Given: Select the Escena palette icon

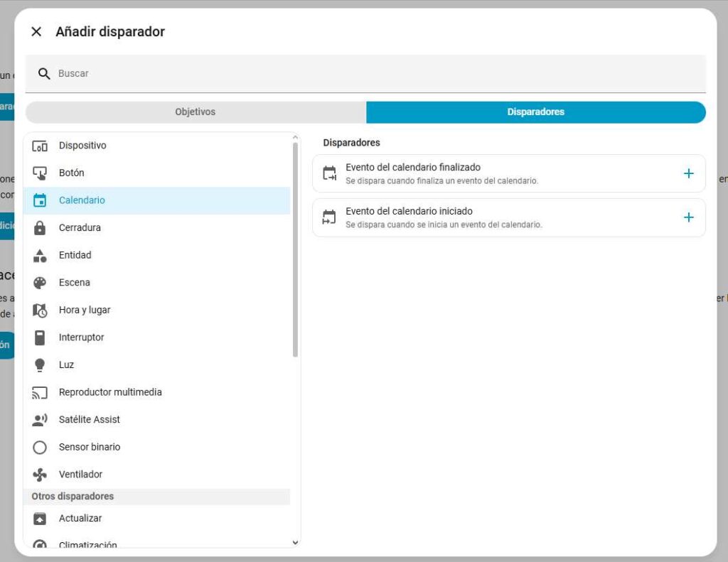Looking at the screenshot, I should [40, 283].
